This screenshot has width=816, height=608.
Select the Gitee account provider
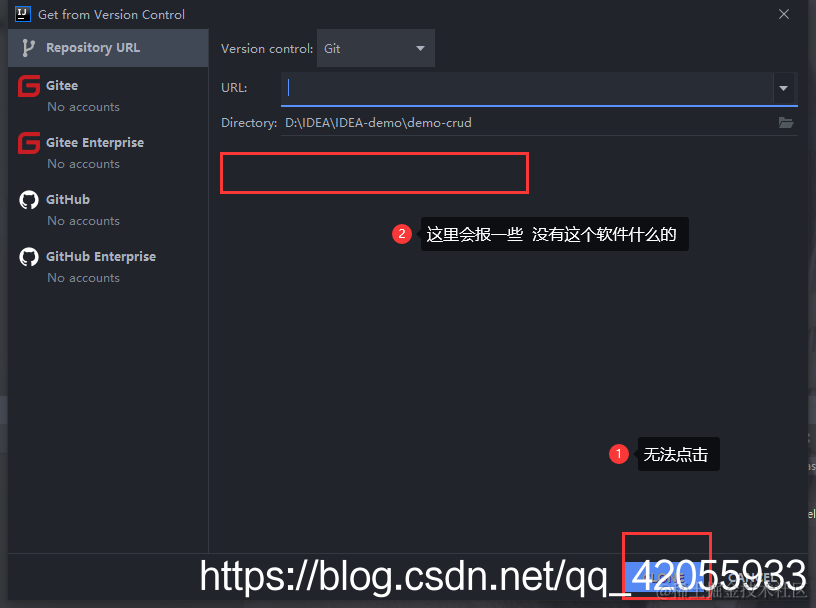[x=62, y=85]
